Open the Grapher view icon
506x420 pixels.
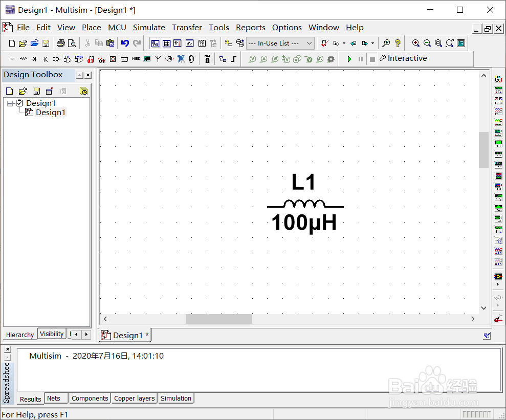(x=189, y=43)
